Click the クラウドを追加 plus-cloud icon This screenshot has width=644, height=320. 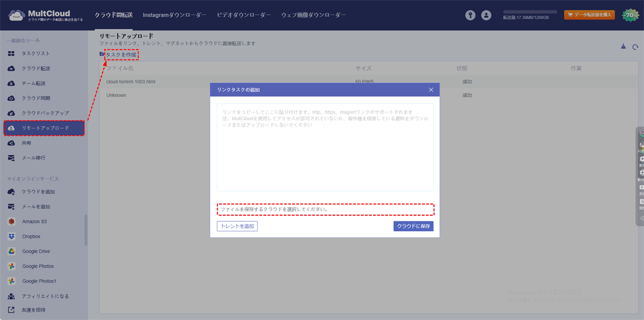11,192
